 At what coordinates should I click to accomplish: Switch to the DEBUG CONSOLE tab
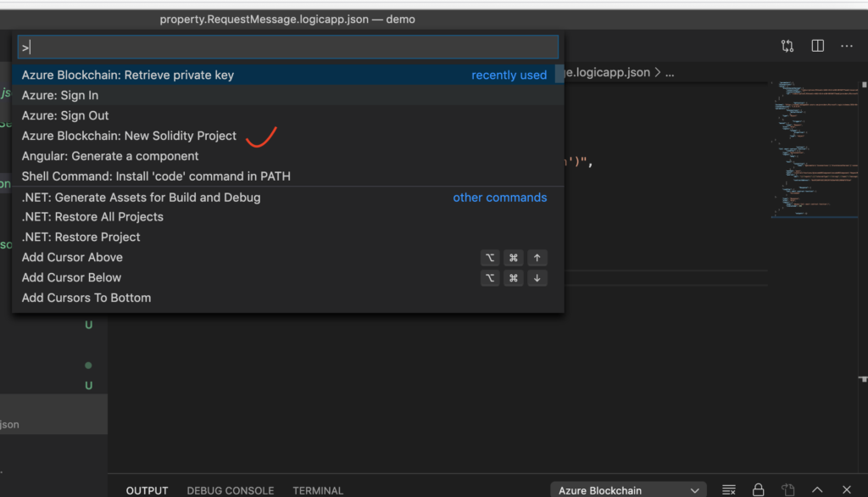click(230, 490)
